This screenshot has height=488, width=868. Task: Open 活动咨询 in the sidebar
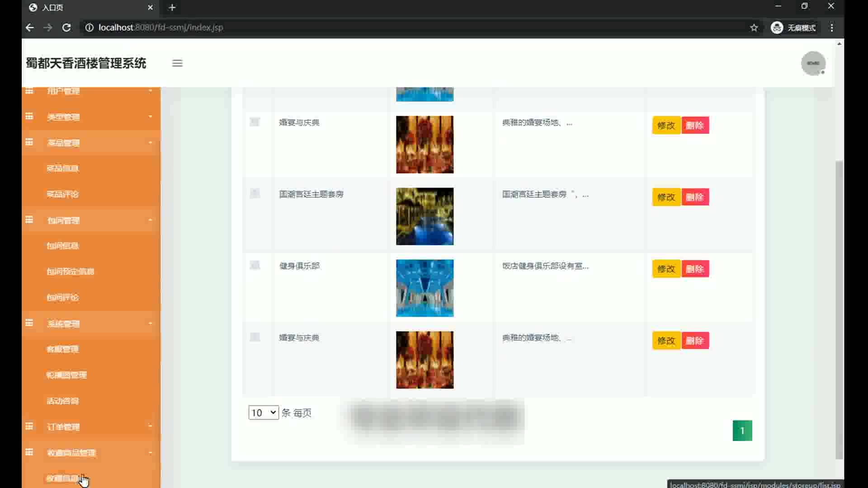coord(63,401)
